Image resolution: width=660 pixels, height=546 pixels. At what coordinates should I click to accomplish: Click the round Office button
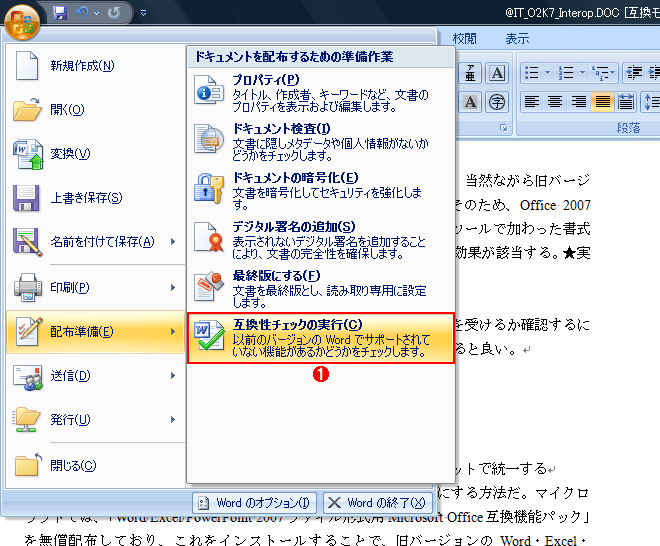[22, 22]
